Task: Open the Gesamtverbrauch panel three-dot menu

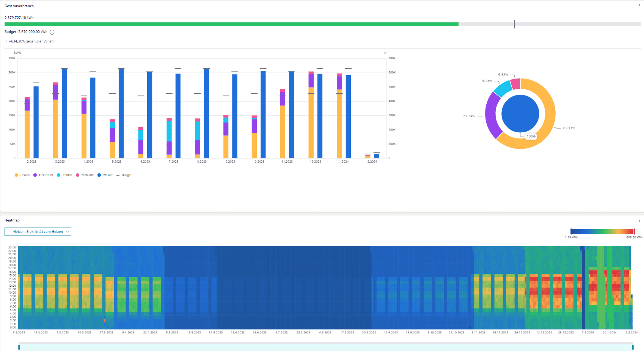Action: pos(639,6)
